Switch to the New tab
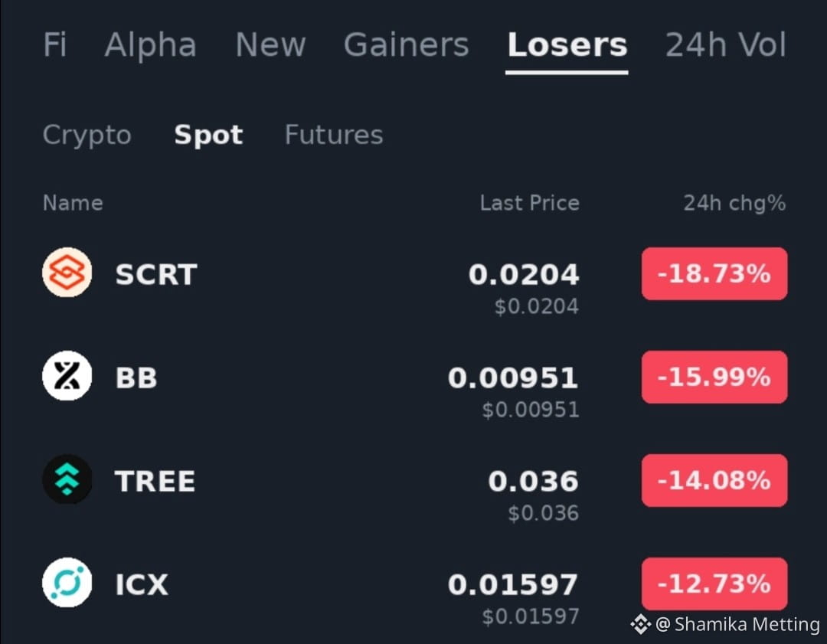The width and height of the screenshot is (827, 644). [x=270, y=45]
